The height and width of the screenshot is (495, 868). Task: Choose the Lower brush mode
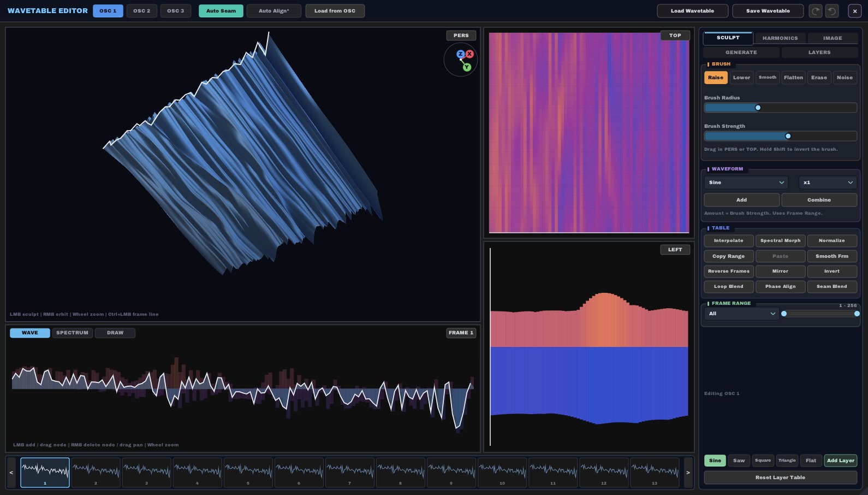click(x=742, y=78)
